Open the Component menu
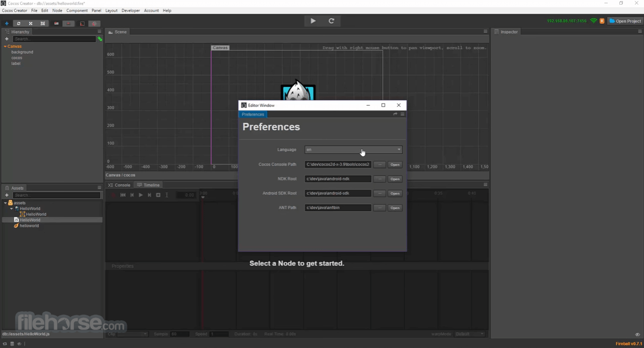Viewport: 644px width, 348px height. pos(77,11)
